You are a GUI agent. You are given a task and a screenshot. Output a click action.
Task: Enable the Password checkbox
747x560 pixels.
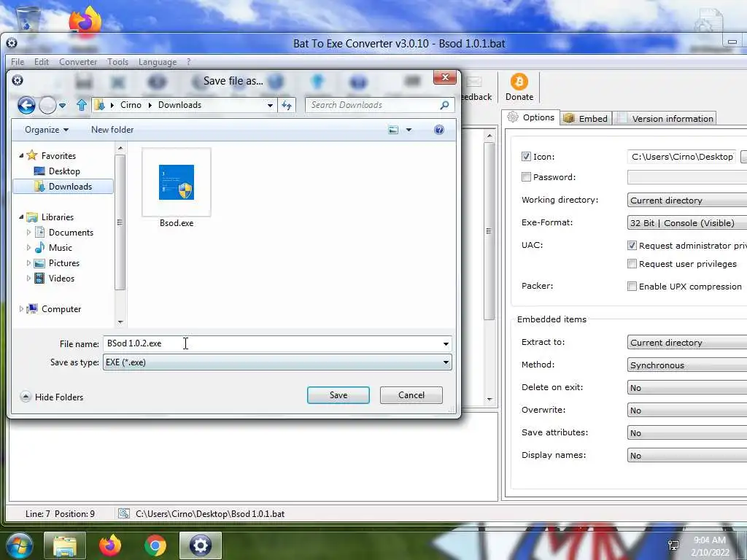[526, 177]
